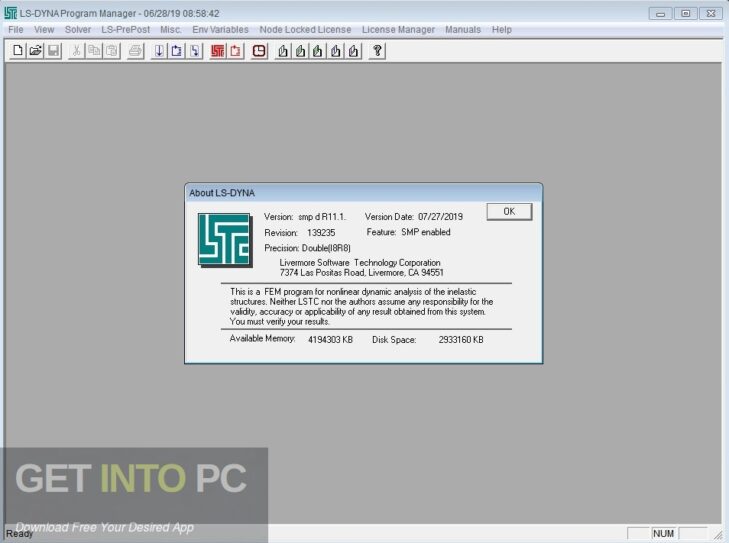Open the Env Variables menu
The image size is (729, 543).
[220, 30]
